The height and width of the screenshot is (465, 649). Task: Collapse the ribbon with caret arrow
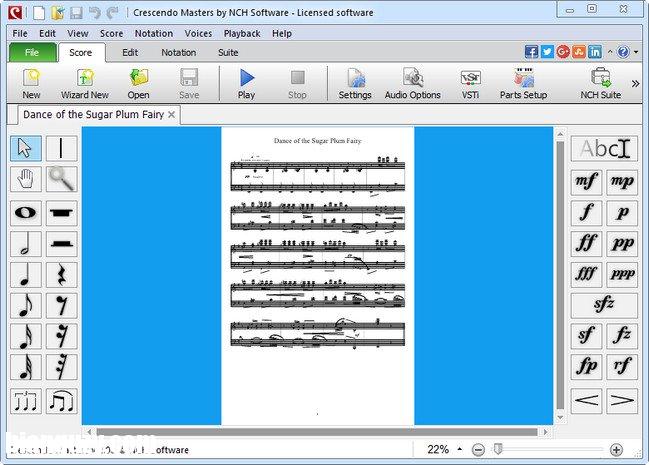coord(610,52)
